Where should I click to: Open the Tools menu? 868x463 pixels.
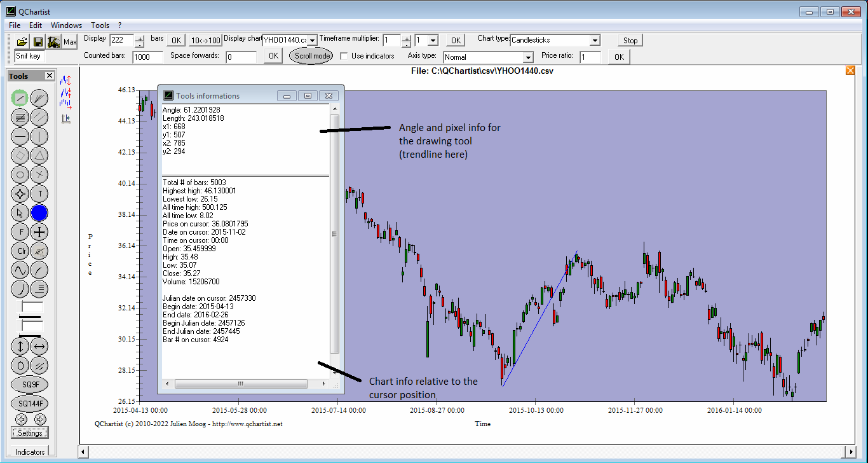(x=100, y=25)
